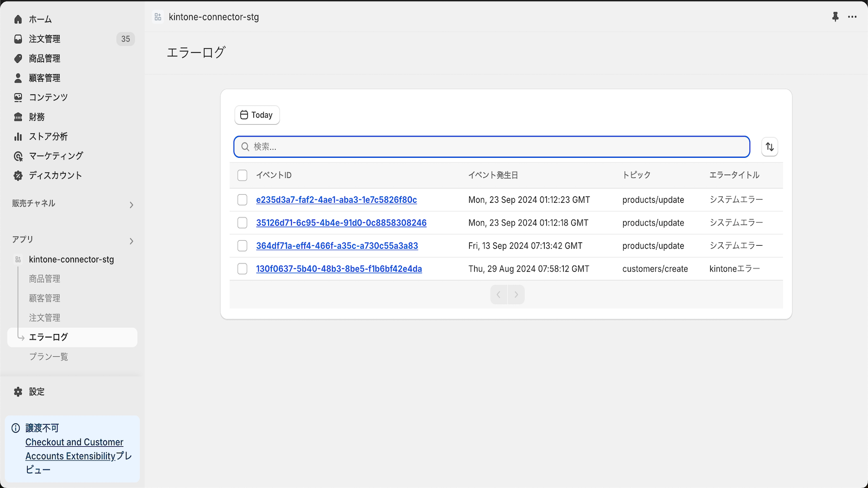Viewport: 868px width, 488px height.
Task: Click the customer person icon
Action: point(18,78)
